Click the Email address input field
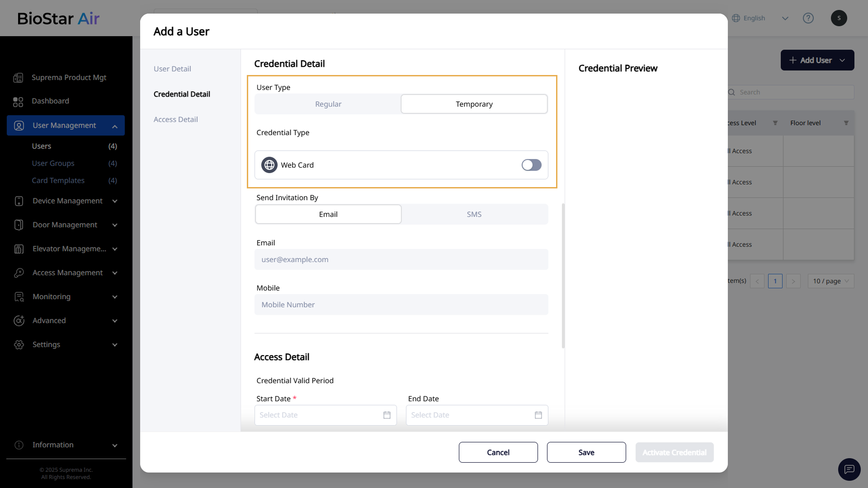 [x=401, y=259]
